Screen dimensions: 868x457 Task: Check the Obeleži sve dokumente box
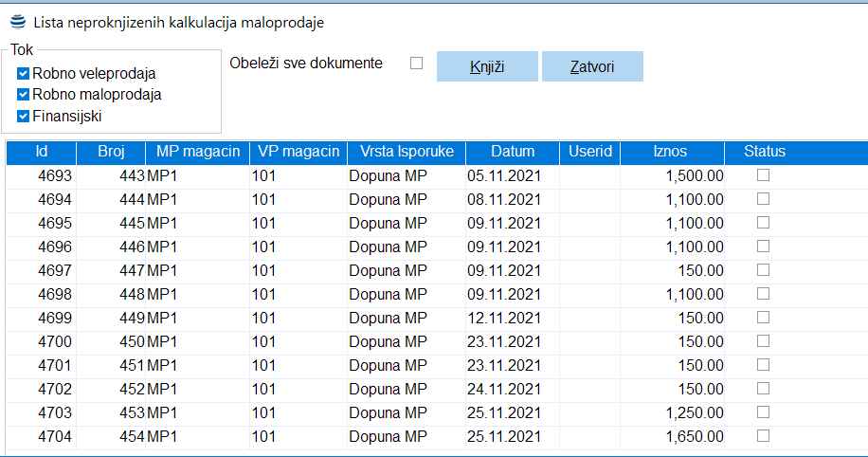[416, 64]
